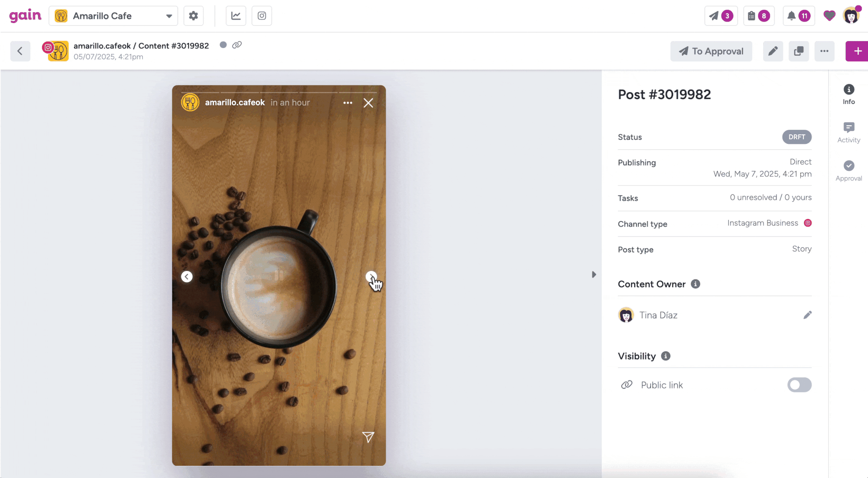Image resolution: width=868 pixels, height=478 pixels.
Task: Open the Amarillo Cafe workspace dropdown
Action: point(113,16)
